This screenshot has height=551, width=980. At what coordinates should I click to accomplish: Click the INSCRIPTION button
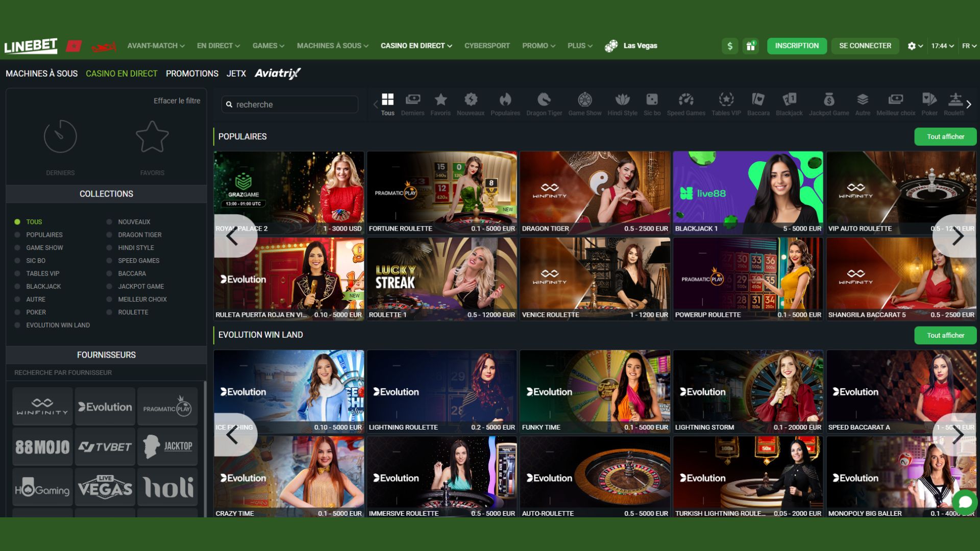[797, 45]
